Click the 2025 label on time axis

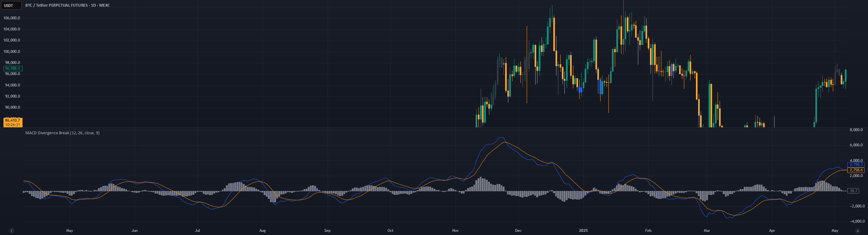(x=583, y=231)
